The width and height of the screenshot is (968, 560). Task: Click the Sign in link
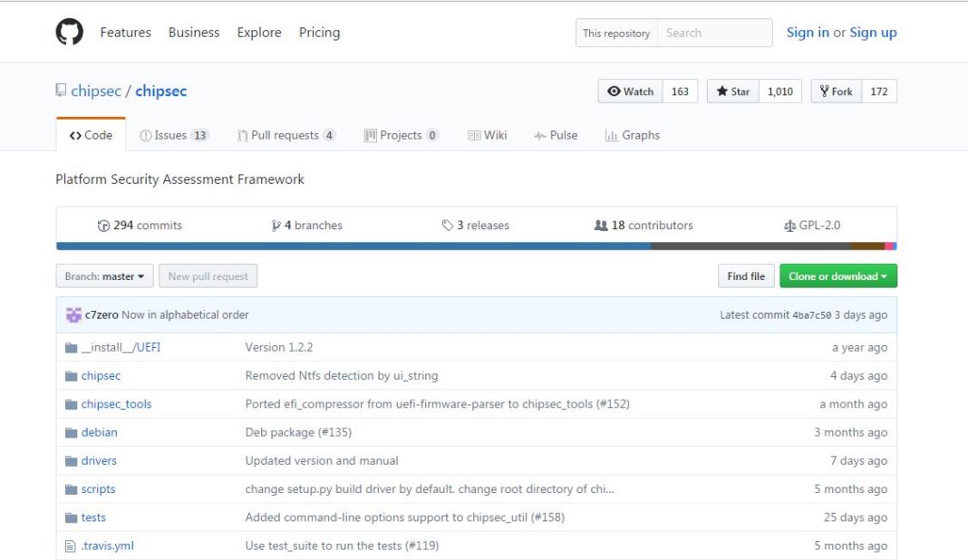pos(808,32)
